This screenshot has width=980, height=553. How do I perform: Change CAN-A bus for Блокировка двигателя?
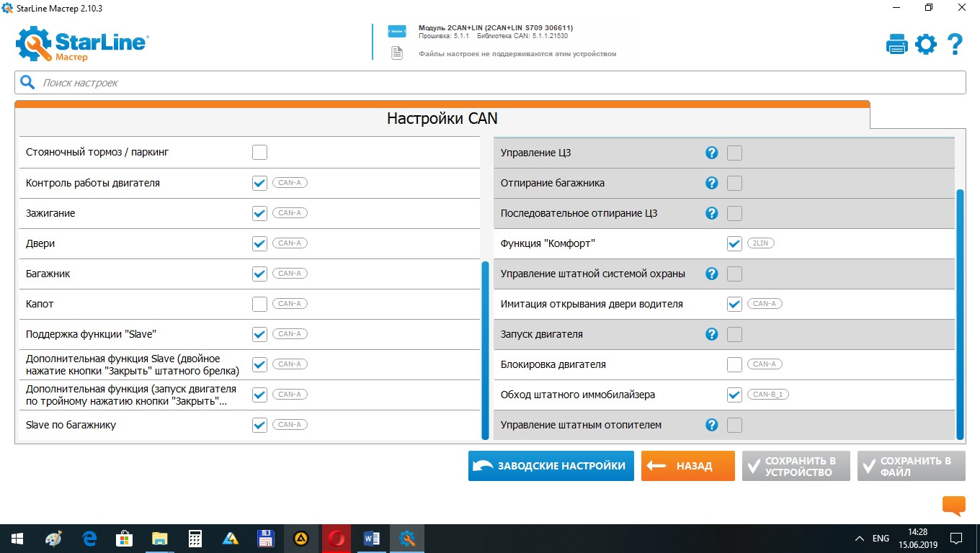point(765,364)
